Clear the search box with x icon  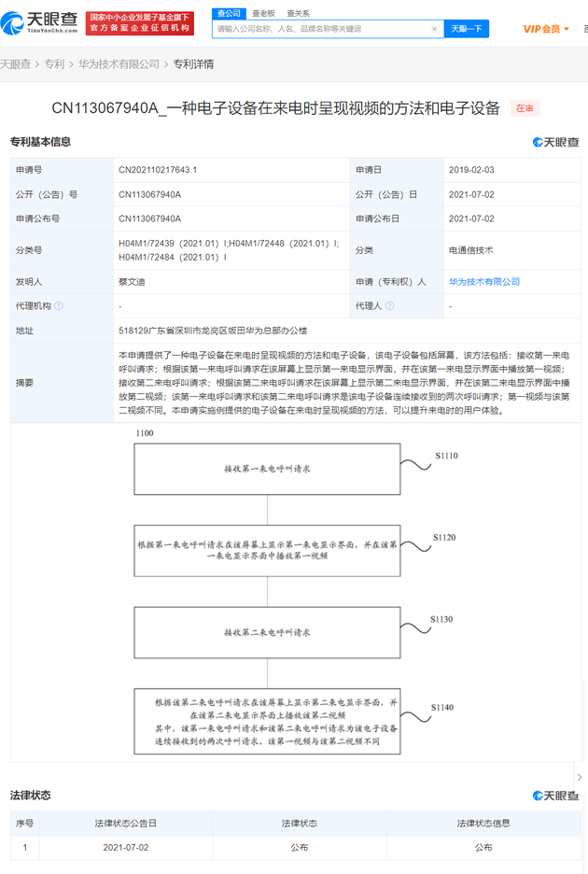pyautogui.click(x=434, y=29)
